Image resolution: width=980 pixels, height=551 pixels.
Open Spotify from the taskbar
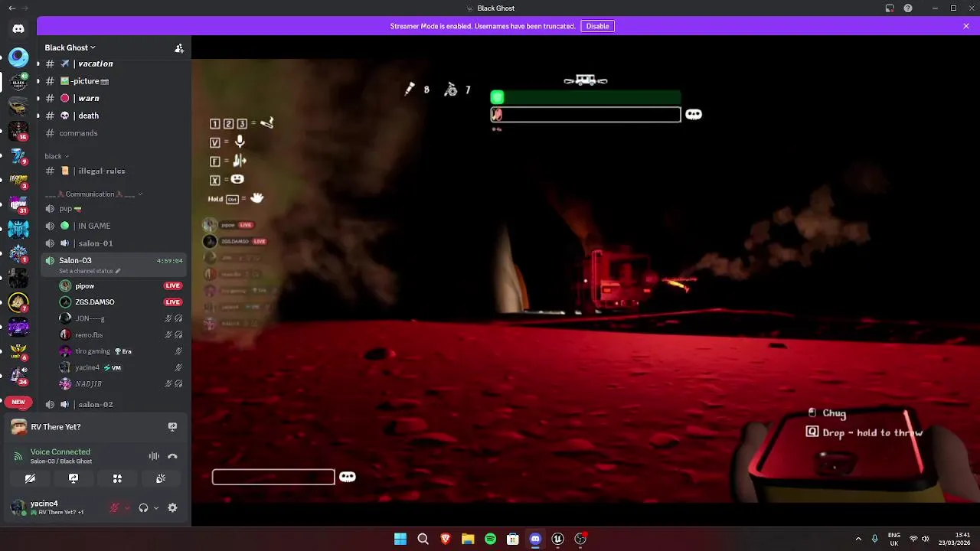(491, 539)
